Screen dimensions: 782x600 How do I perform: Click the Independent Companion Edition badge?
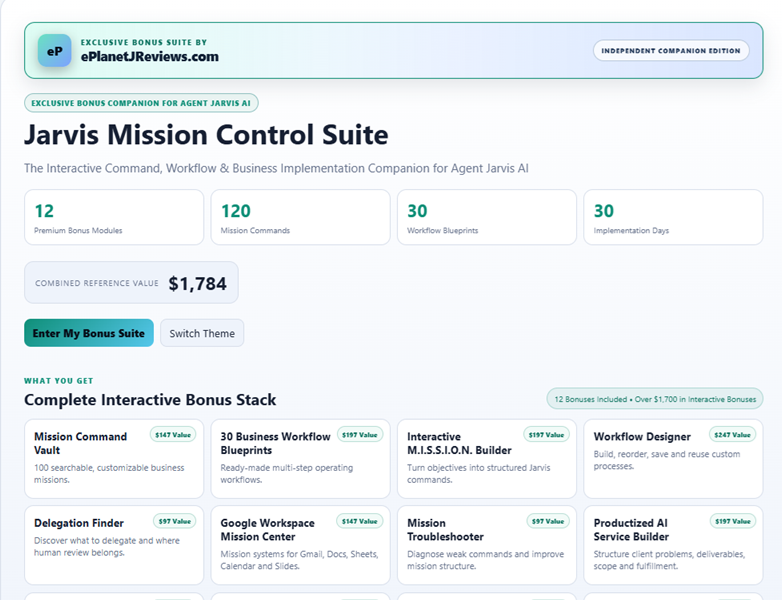pyautogui.click(x=671, y=50)
